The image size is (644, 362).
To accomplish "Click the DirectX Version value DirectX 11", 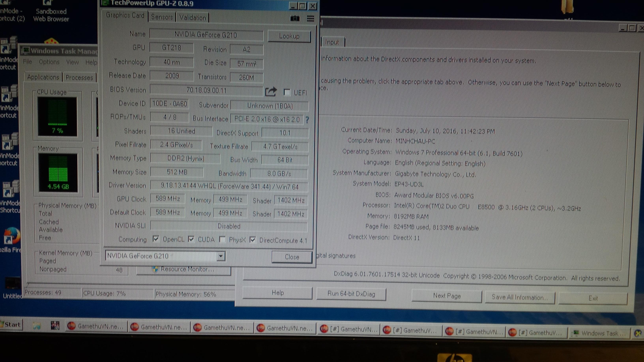I will click(x=406, y=238).
